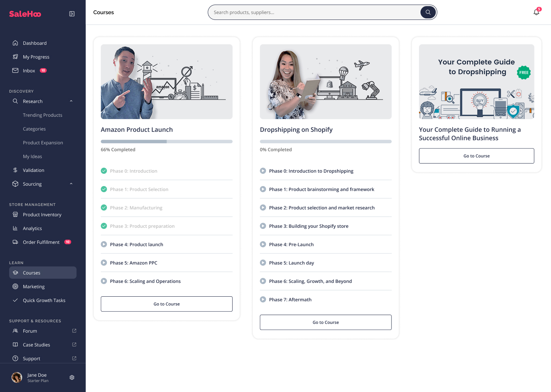The image size is (551, 392).
Task: Play Phase 5: Amazon PPC lesson
Action: click(104, 263)
